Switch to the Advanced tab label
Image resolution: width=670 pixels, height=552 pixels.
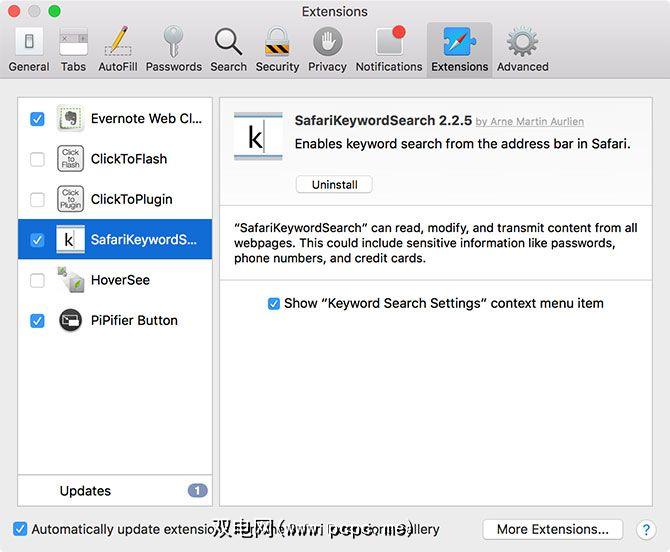pyautogui.click(x=523, y=67)
